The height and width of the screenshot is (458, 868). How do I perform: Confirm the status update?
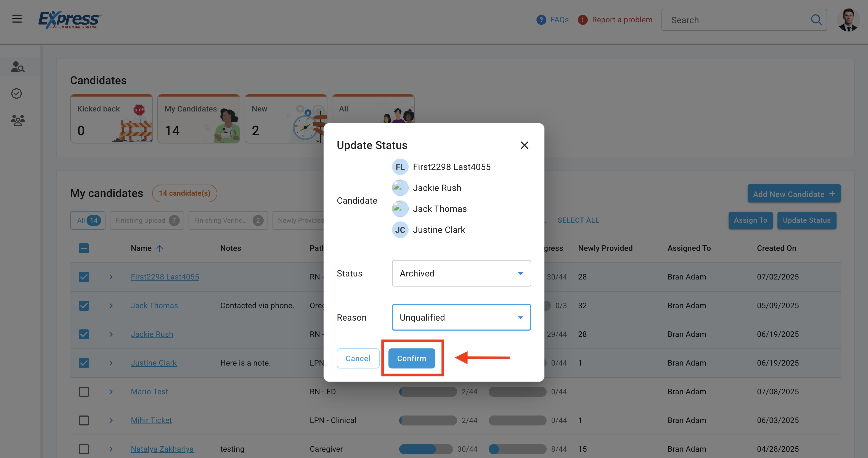(411, 358)
